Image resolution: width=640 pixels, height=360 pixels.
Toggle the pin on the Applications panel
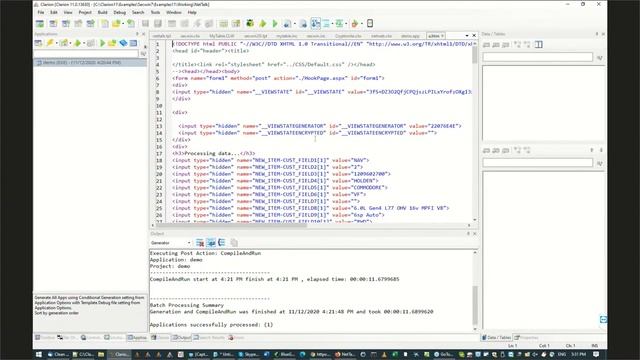137,34
